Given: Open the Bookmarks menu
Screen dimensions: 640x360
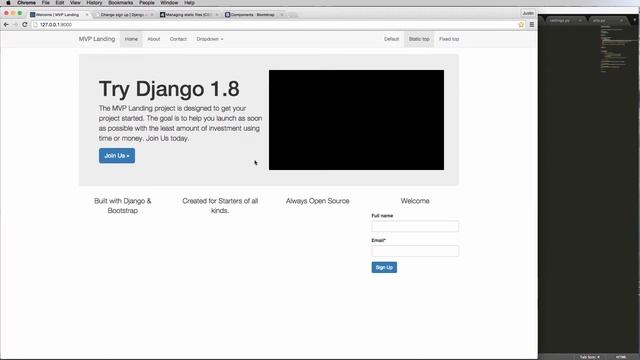Looking at the screenshot, I should click(120, 2).
